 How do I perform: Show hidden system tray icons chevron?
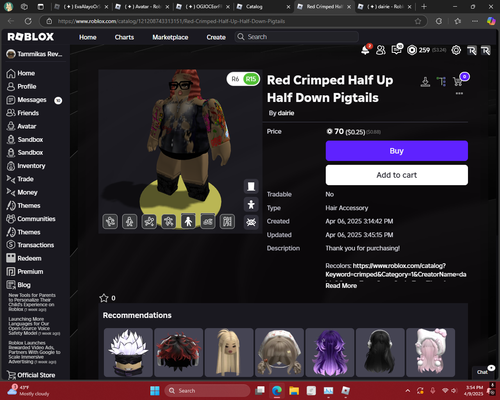coord(408,391)
